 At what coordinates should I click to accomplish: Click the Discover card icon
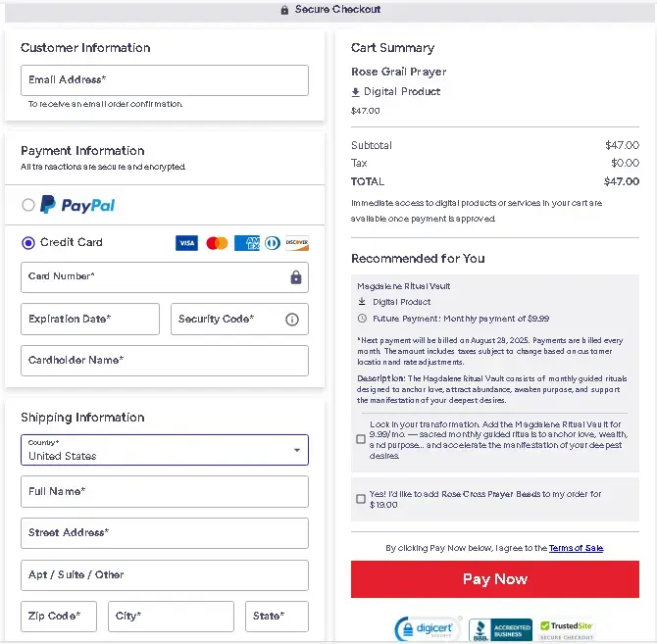tap(296, 243)
